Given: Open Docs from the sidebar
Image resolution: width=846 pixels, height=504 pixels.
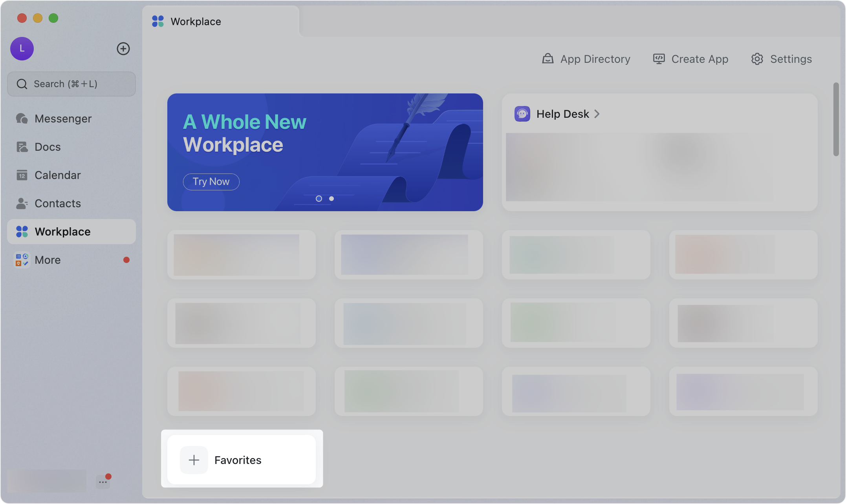Looking at the screenshot, I should [71, 147].
